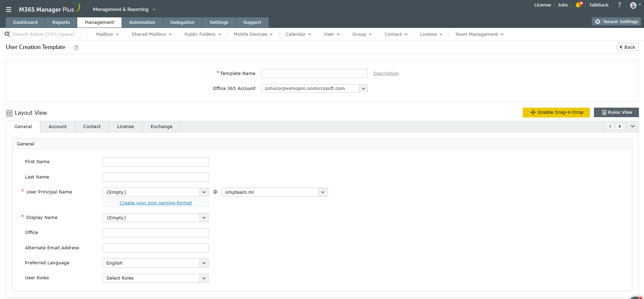
Task: Open the Automation tab
Action: point(142,22)
